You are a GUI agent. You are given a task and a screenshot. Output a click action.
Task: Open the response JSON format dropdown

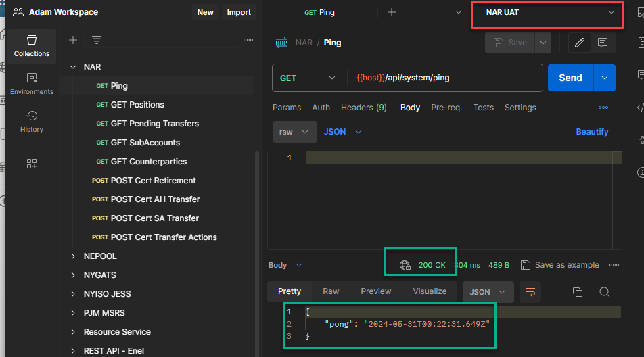[x=488, y=292]
